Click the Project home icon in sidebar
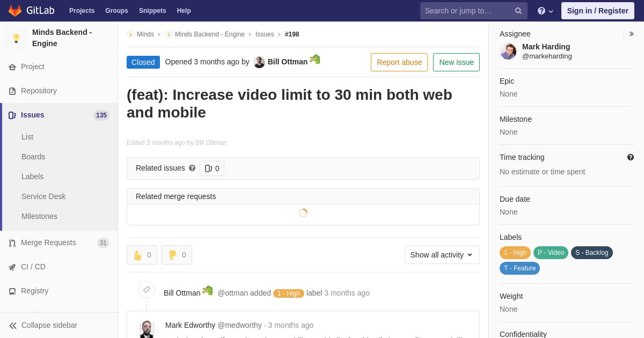Image resolution: width=644 pixels, height=338 pixels. point(12,67)
